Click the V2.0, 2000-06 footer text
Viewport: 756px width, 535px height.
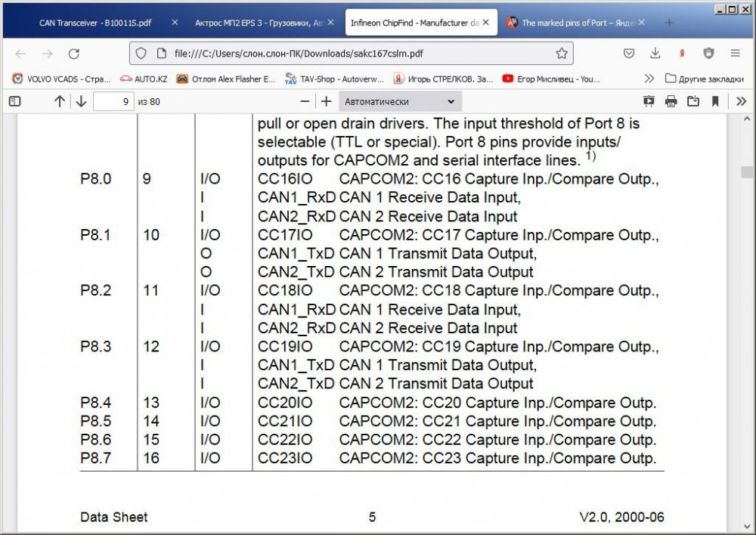pos(621,517)
